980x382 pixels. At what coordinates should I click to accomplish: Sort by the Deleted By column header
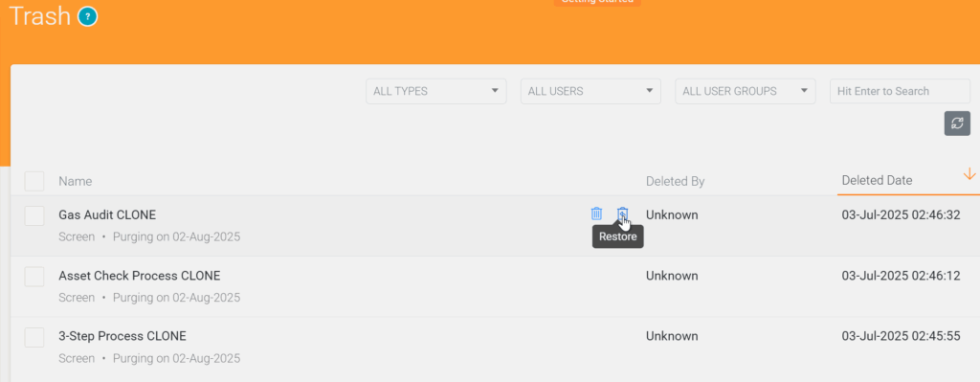coord(675,181)
